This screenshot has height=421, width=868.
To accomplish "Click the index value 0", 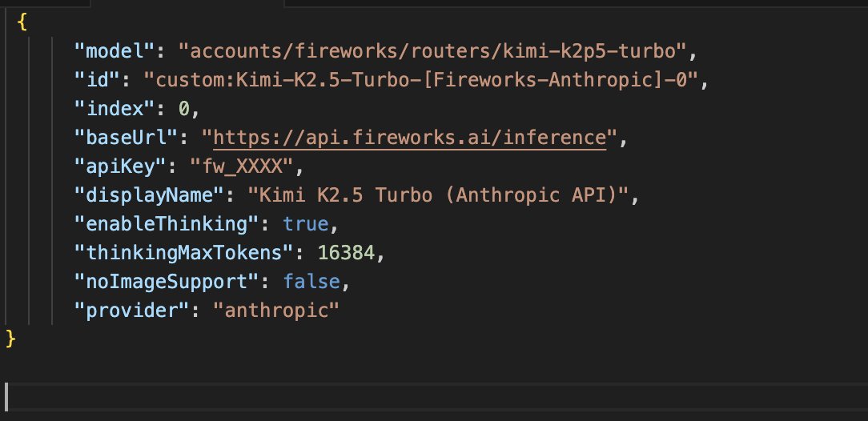I will (184, 109).
